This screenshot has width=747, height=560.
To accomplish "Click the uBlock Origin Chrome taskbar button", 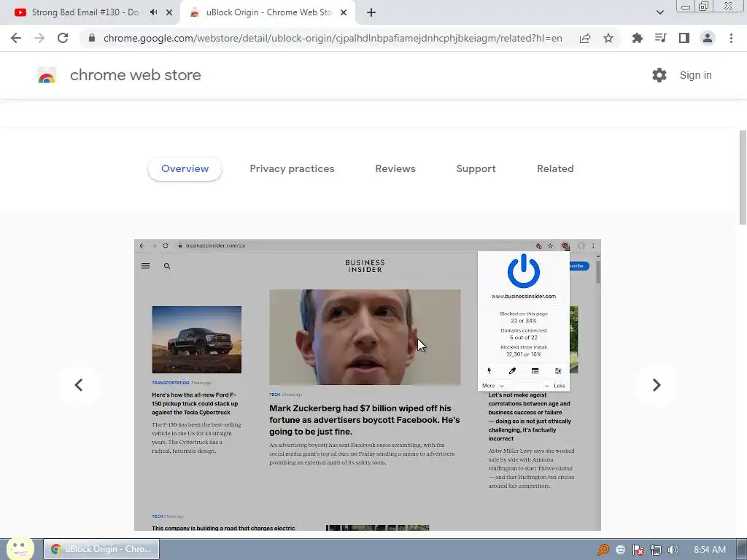I will (101, 549).
